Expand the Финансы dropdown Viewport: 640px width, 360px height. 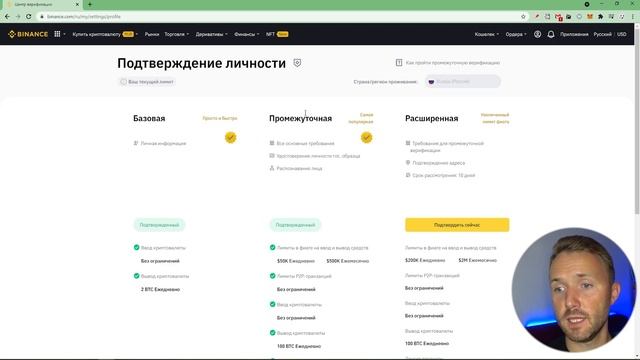247,34
